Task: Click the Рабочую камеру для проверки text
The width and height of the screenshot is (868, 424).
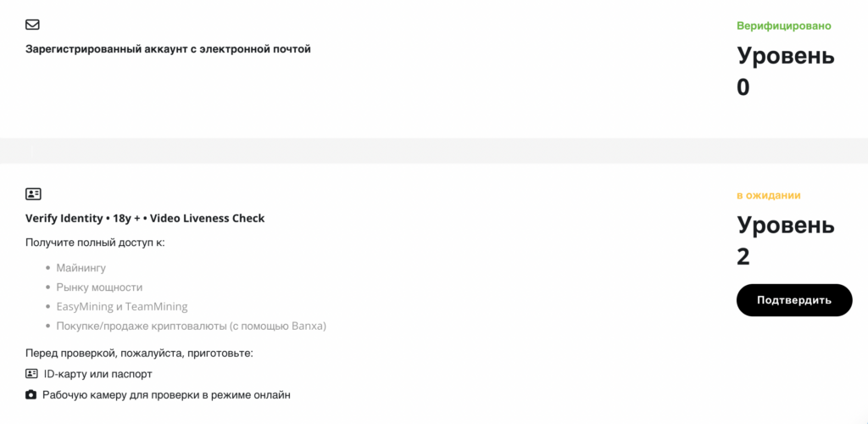Action: pyautogui.click(x=166, y=395)
